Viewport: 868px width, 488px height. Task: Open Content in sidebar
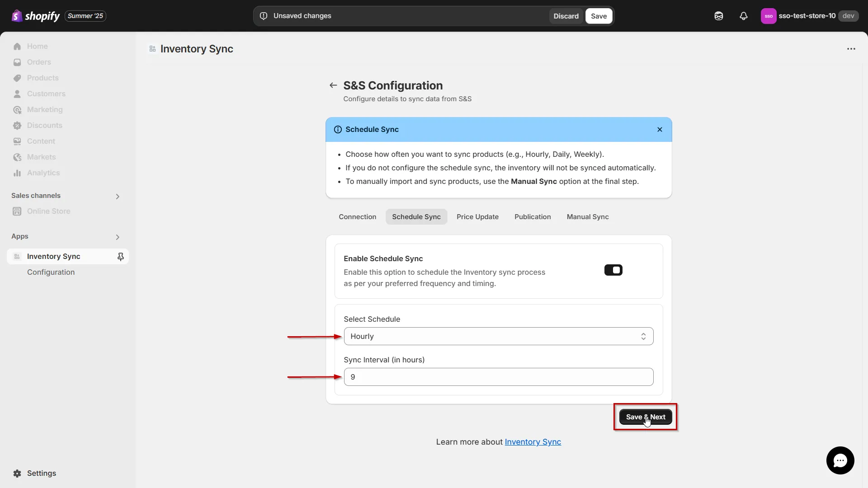pos(68,141)
